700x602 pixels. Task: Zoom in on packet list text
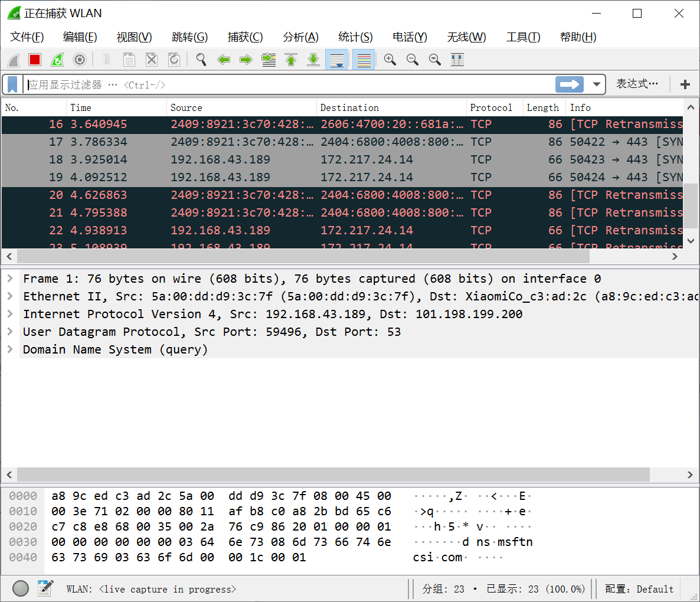coord(390,60)
